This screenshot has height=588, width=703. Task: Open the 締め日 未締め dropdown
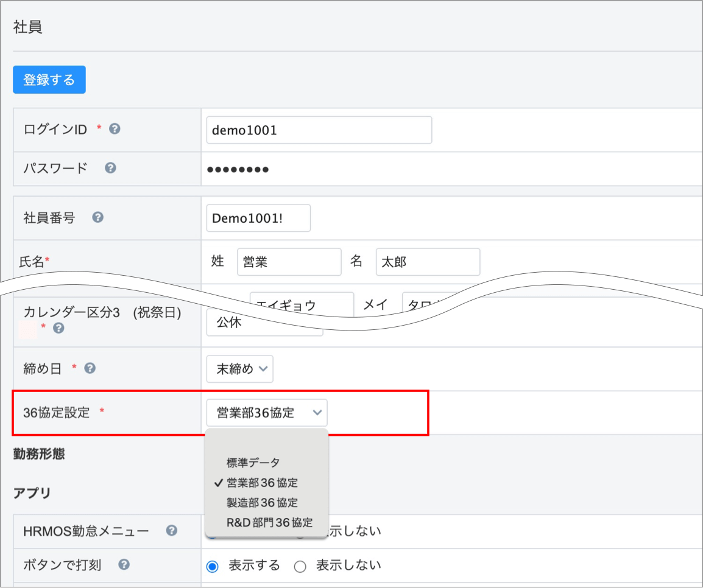coord(239,369)
